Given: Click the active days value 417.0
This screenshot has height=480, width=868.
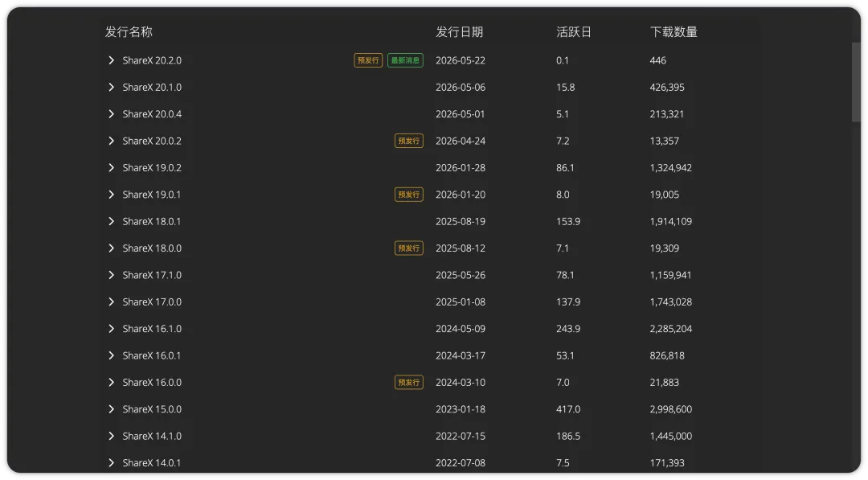Looking at the screenshot, I should [568, 409].
